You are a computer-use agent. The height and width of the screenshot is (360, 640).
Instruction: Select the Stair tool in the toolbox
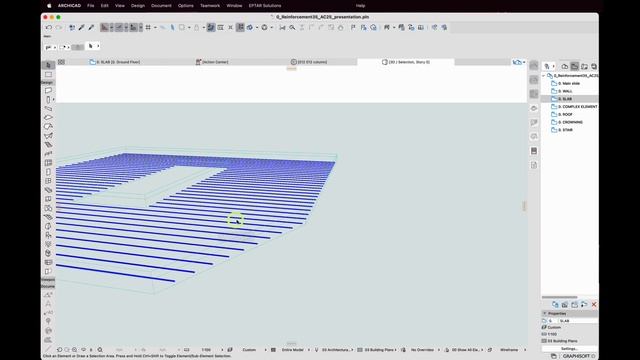click(48, 144)
